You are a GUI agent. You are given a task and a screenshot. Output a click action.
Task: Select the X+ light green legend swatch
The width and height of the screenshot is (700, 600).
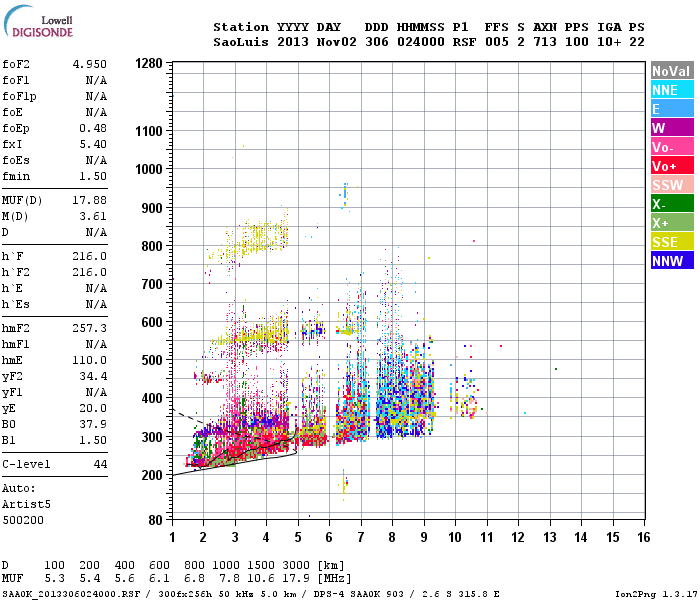click(x=672, y=223)
